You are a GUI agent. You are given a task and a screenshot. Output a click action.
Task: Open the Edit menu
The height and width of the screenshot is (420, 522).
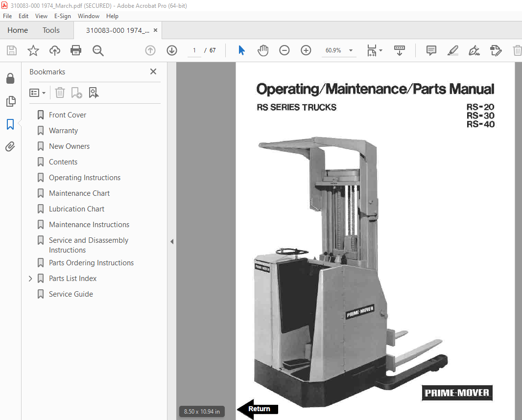[24, 16]
